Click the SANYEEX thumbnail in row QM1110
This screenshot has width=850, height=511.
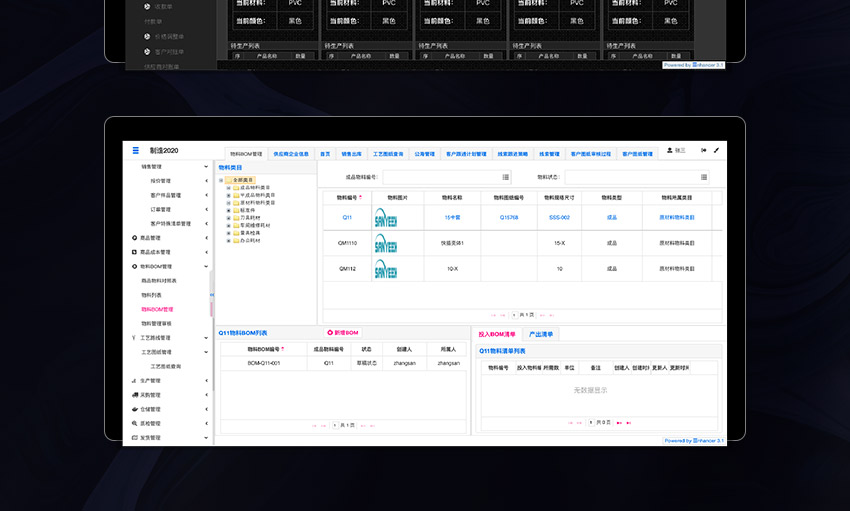(x=385, y=243)
